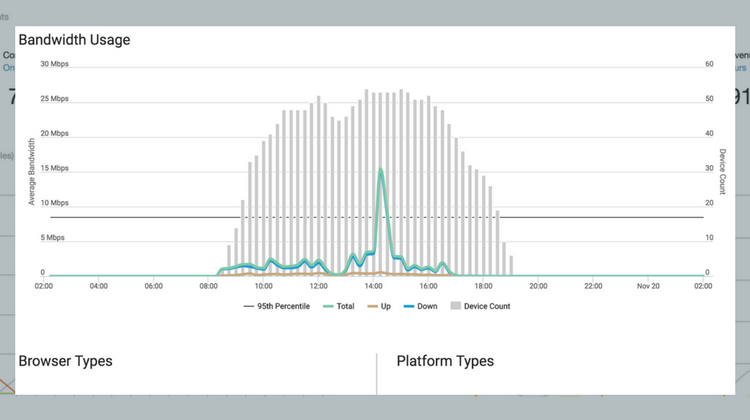
Task: Click the 20 Mbps axis label
Action: point(55,133)
